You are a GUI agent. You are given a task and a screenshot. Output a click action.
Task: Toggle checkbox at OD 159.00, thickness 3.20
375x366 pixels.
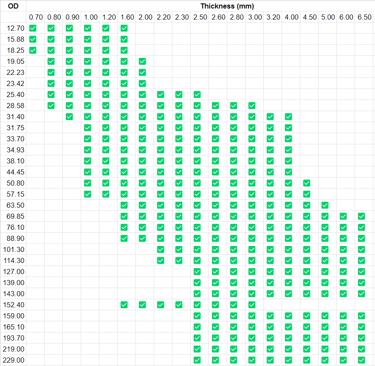(270, 316)
